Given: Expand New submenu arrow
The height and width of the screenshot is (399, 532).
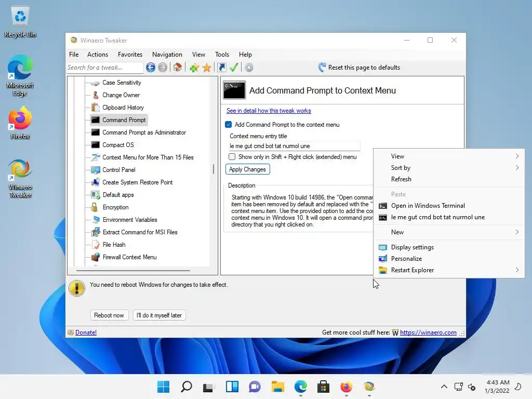Looking at the screenshot, I should click(517, 232).
